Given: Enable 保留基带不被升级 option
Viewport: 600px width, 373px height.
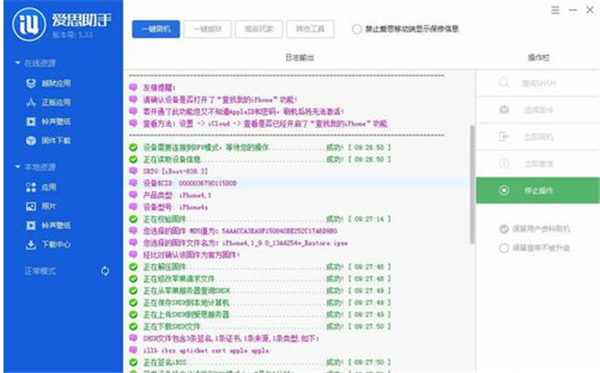Looking at the screenshot, I should 504,248.
